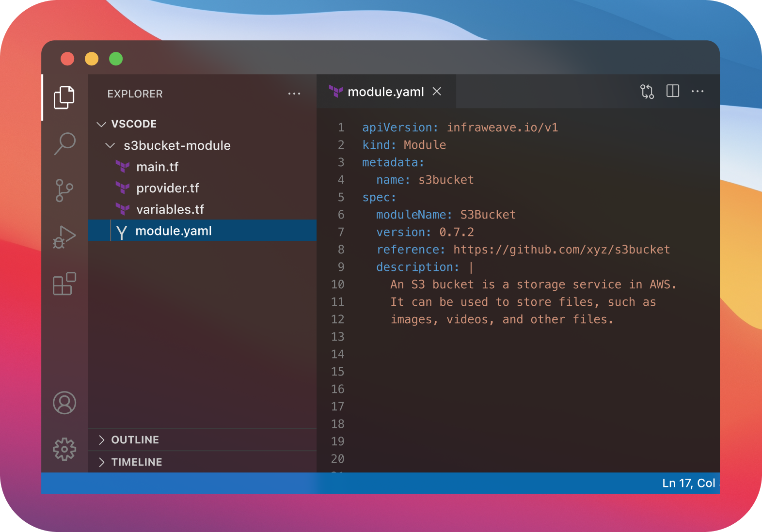
Task: Open the Source Control view
Action: click(64, 190)
